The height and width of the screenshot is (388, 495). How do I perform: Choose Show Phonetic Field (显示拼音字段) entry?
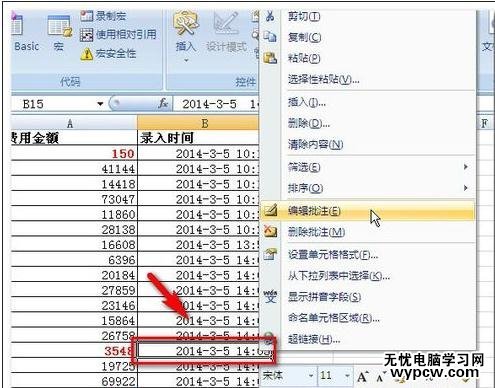click(x=367, y=297)
